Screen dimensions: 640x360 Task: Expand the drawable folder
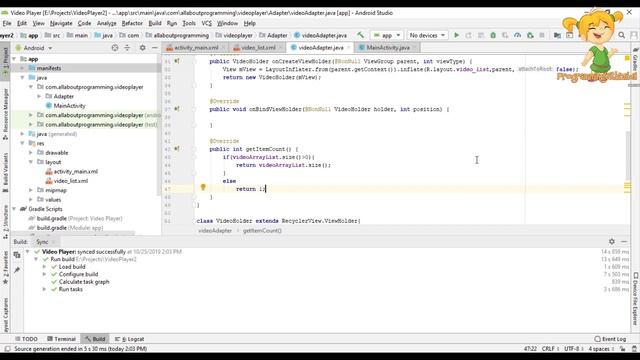coord(31,153)
